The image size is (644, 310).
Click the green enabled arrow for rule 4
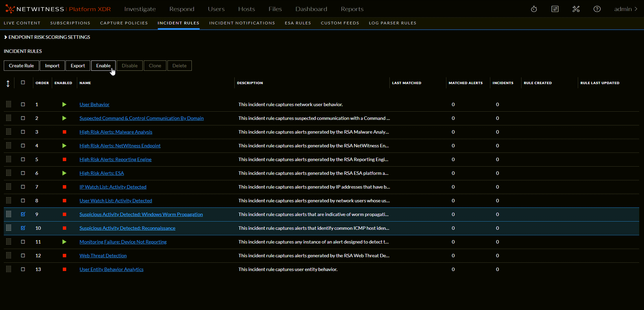click(x=64, y=146)
